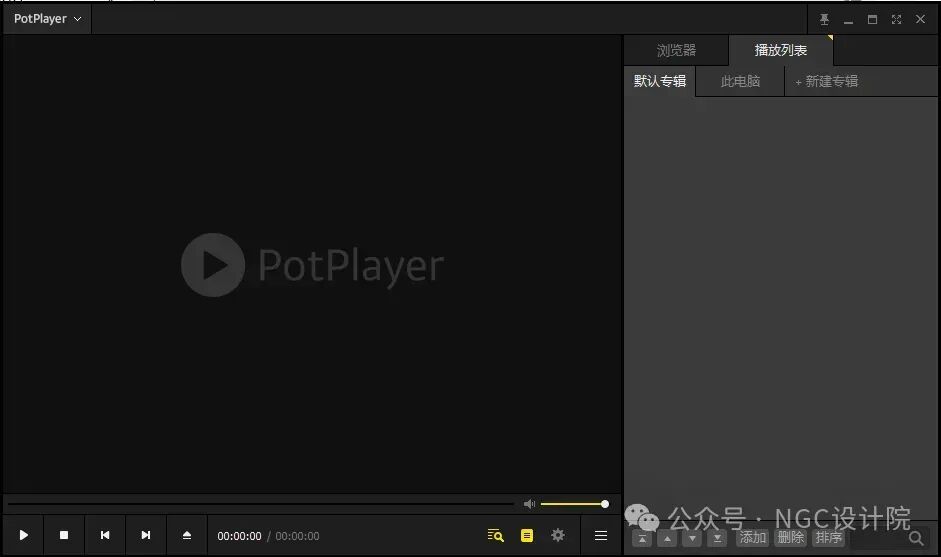Maximize the PotPlayer window
The width and height of the screenshot is (941, 557).
873,19
